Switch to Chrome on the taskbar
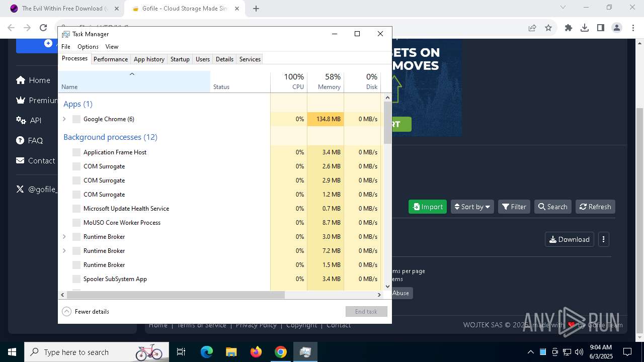 click(x=281, y=352)
